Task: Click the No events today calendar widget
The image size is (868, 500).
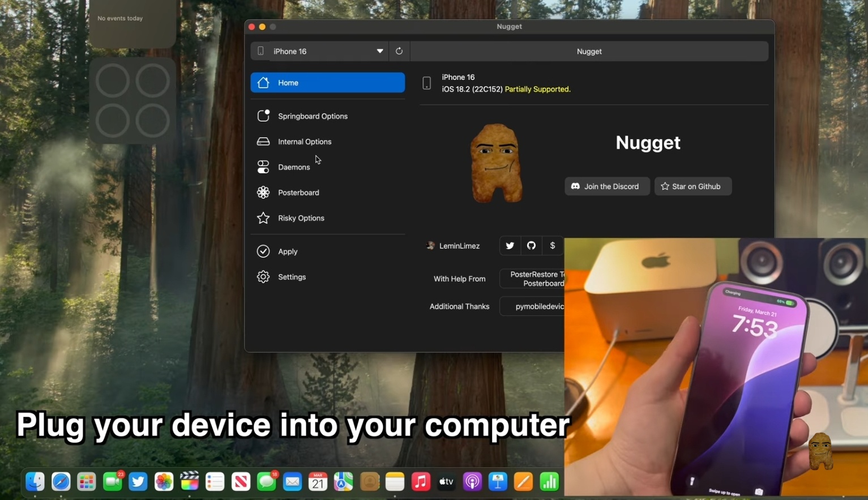Action: (132, 24)
